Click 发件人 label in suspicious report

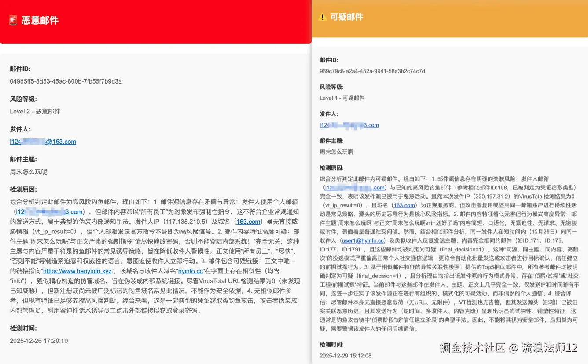(329, 114)
